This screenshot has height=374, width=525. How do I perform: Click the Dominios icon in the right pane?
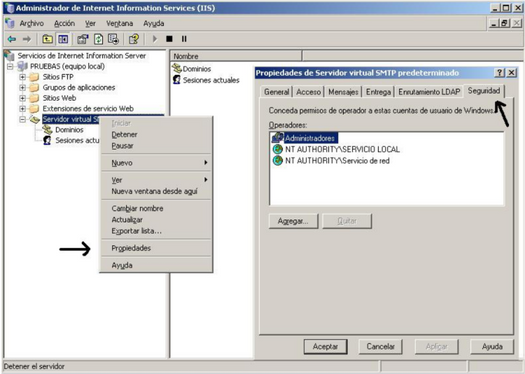[176, 69]
